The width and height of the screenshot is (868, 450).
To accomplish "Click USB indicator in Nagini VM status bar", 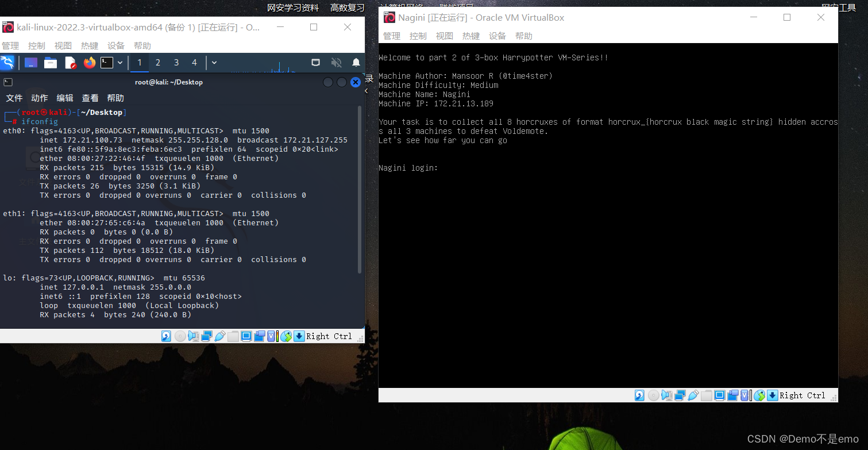I will (693, 395).
